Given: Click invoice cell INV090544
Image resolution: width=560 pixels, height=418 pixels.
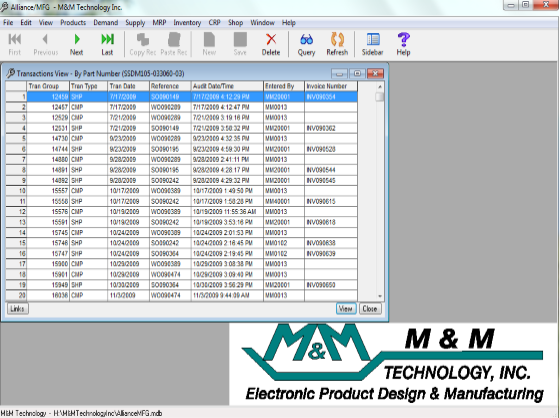Looking at the screenshot, I should click(331, 170).
